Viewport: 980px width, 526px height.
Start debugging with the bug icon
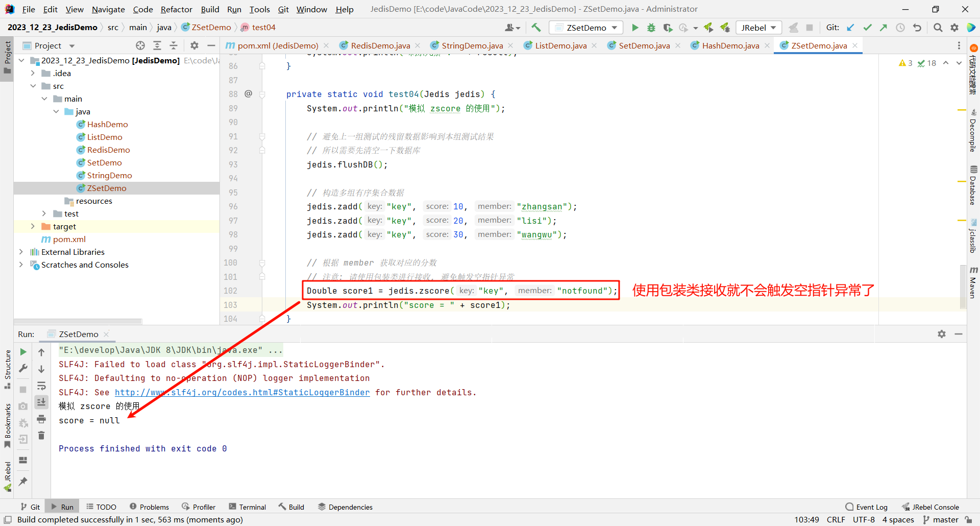point(651,28)
